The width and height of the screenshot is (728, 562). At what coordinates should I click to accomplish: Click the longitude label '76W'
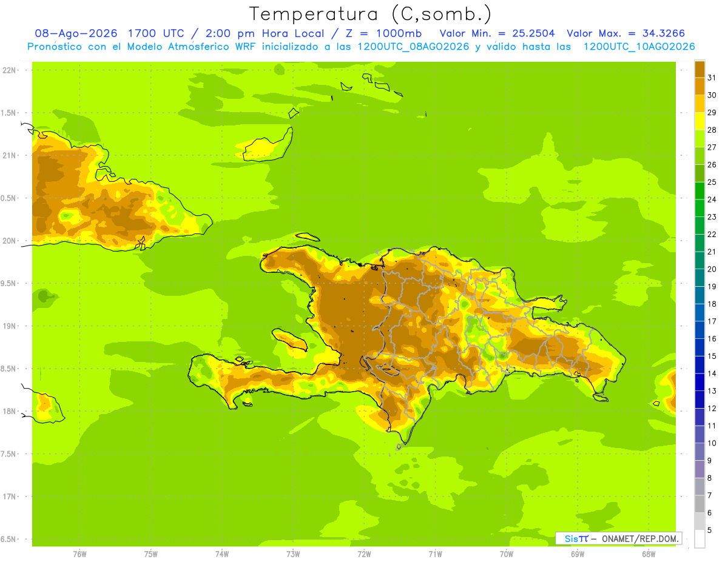(79, 554)
